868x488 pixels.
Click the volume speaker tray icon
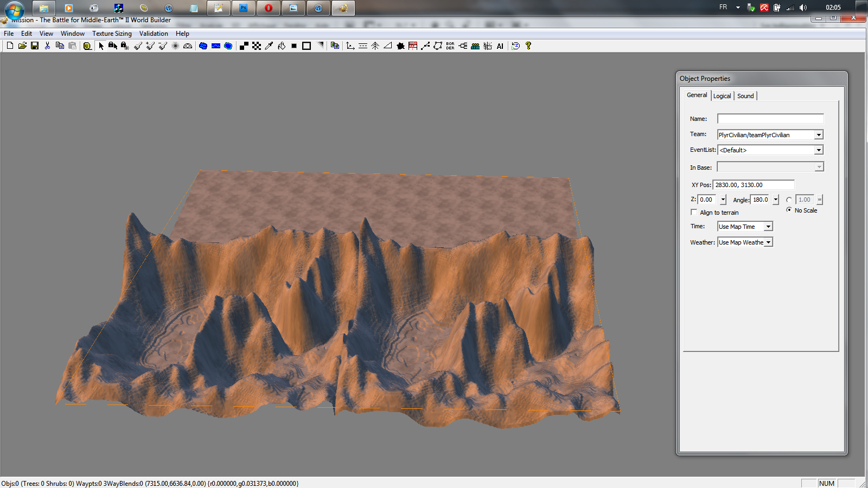coord(803,8)
